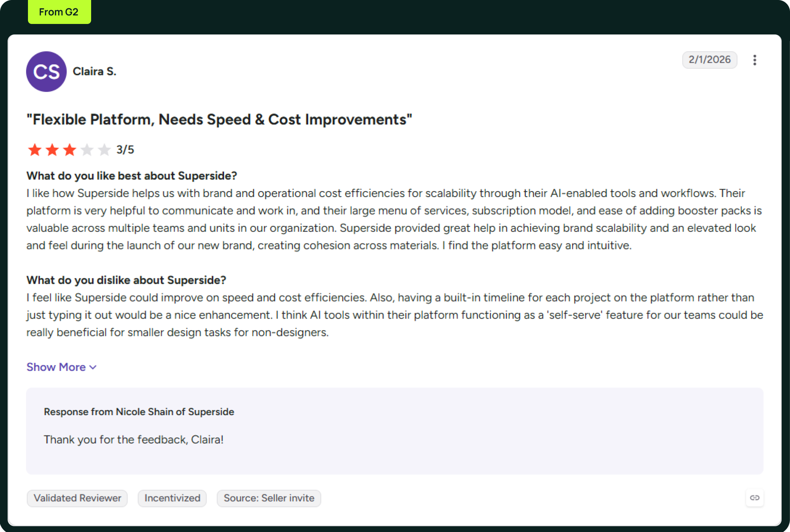Click the From G2 label

59,12
